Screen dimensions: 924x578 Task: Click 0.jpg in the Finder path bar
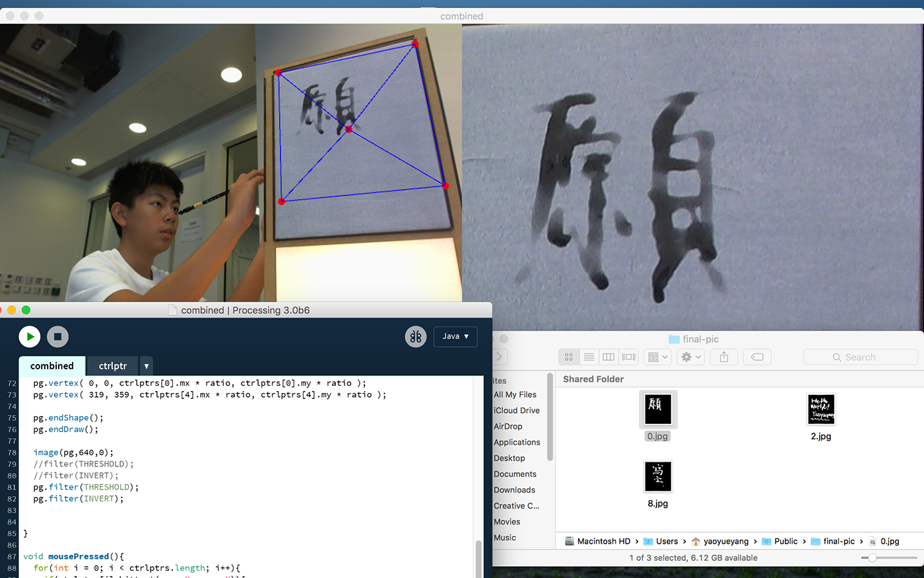[x=884, y=541]
